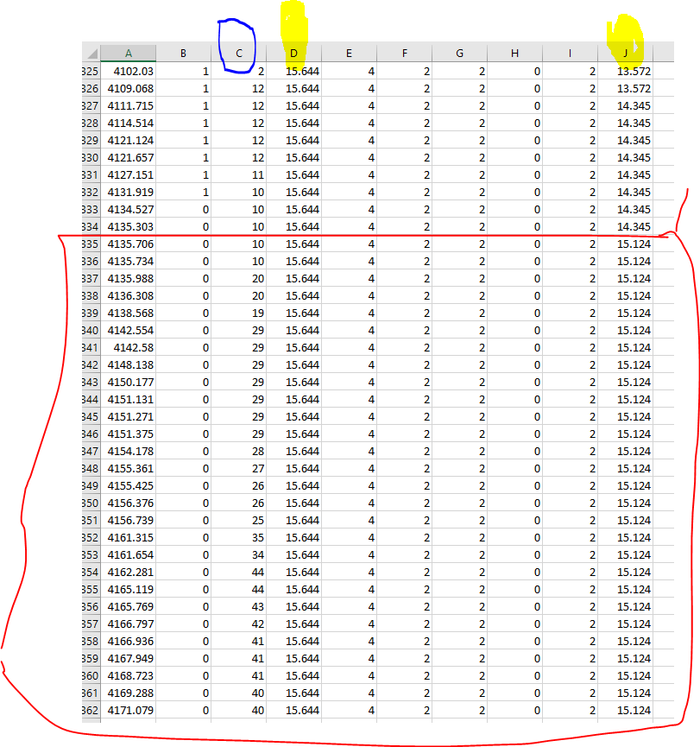This screenshot has width=700, height=747.
Task: Select column J header
Action: 625,54
